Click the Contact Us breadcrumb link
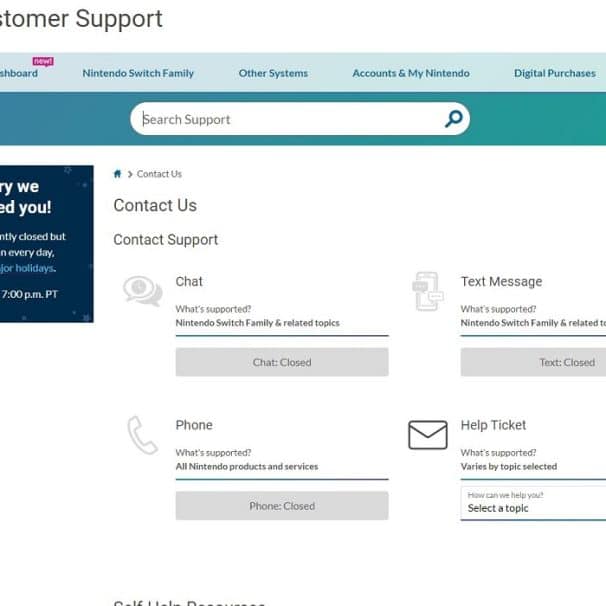The image size is (606, 606). click(159, 174)
